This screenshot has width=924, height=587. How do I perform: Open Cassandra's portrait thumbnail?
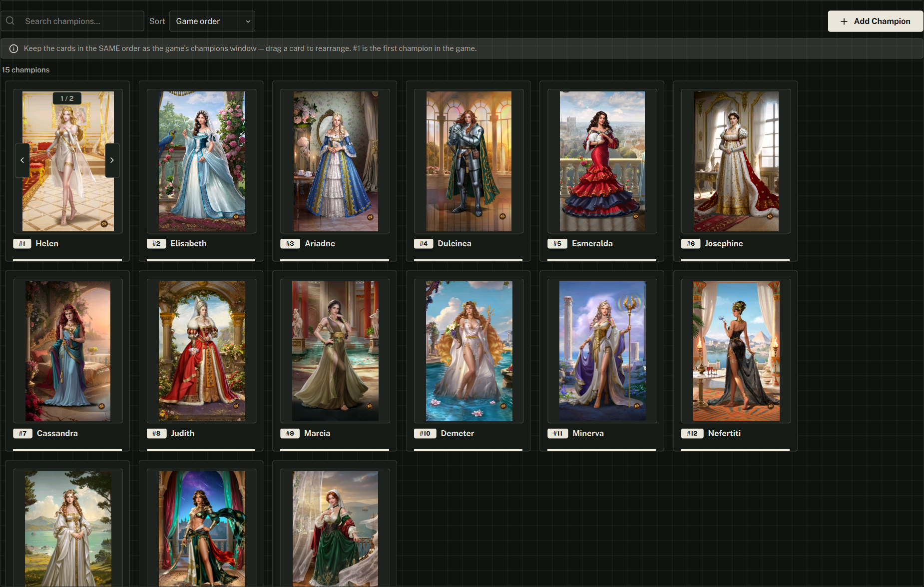click(68, 351)
